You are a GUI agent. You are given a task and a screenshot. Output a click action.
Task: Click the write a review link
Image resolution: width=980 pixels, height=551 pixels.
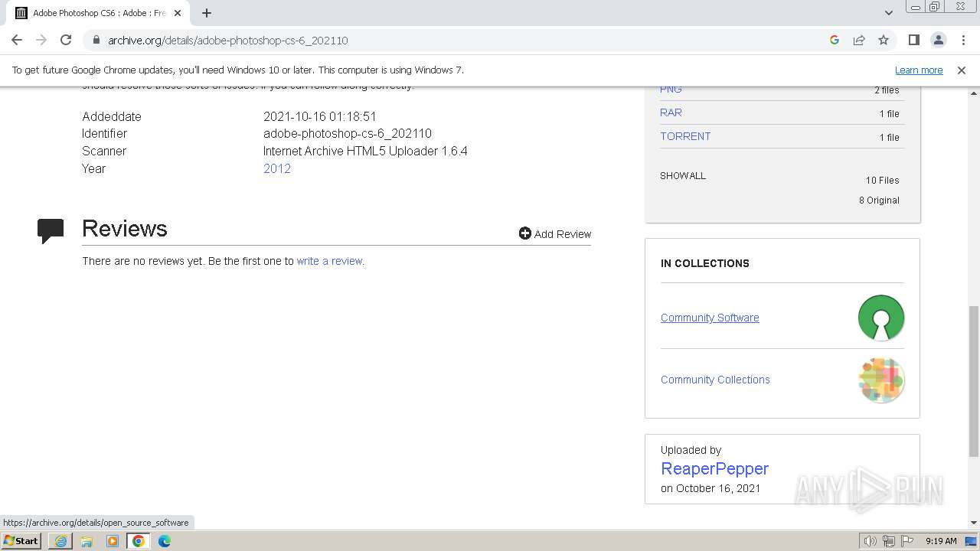(x=329, y=261)
